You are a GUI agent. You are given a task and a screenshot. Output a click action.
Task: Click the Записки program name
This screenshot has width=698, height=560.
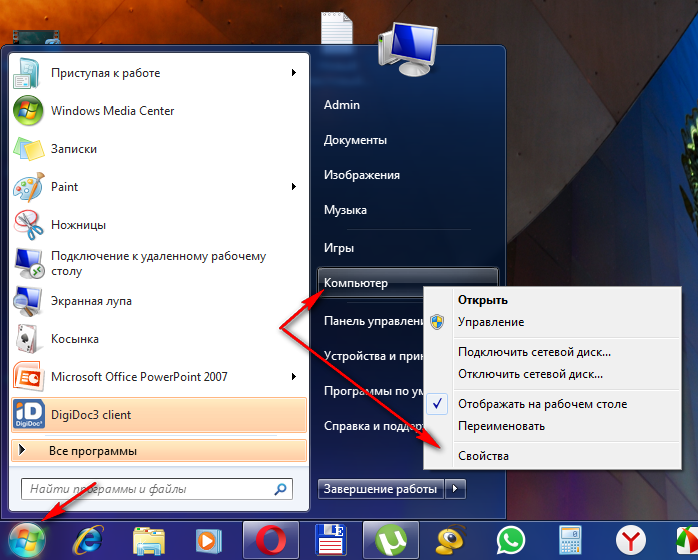tap(74, 149)
